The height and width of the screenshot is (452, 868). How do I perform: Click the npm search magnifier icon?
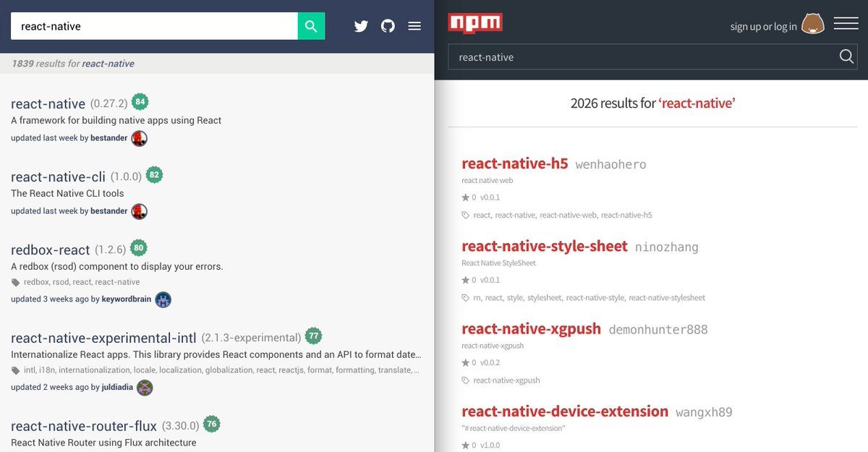[846, 57]
